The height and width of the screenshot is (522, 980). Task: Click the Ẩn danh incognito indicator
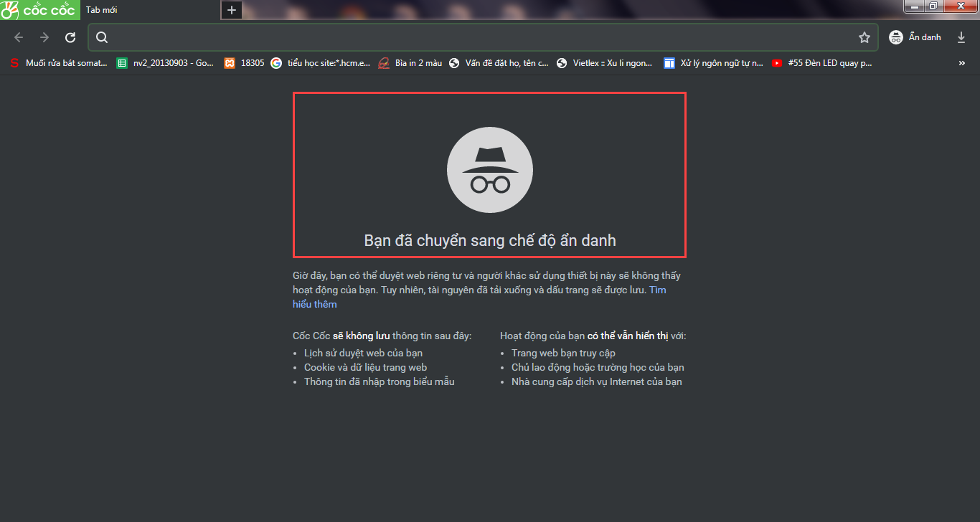click(x=915, y=37)
